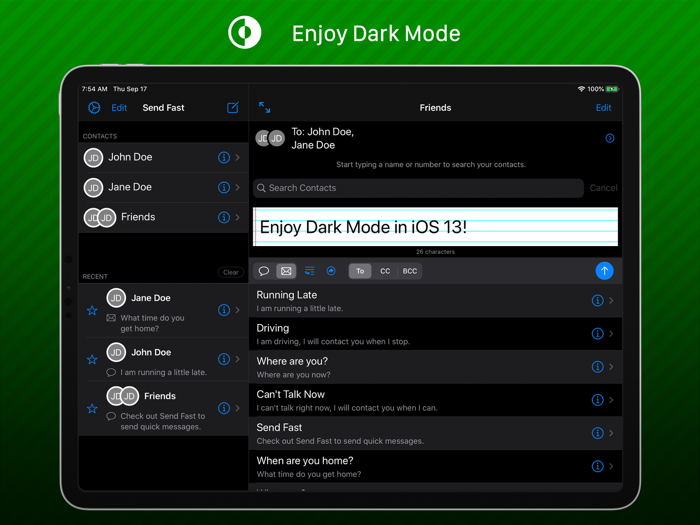The height and width of the screenshot is (525, 700).
Task: Tap the Wi-Fi icon in status bar
Action: point(581,89)
